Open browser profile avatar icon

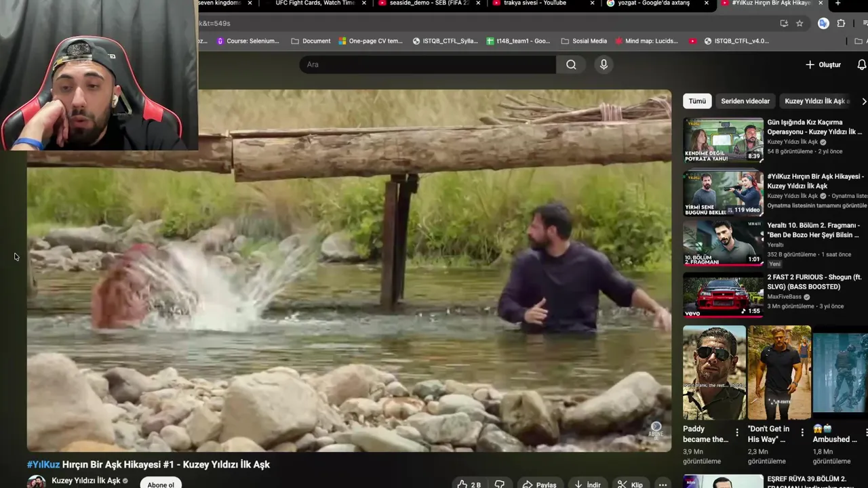click(x=823, y=23)
